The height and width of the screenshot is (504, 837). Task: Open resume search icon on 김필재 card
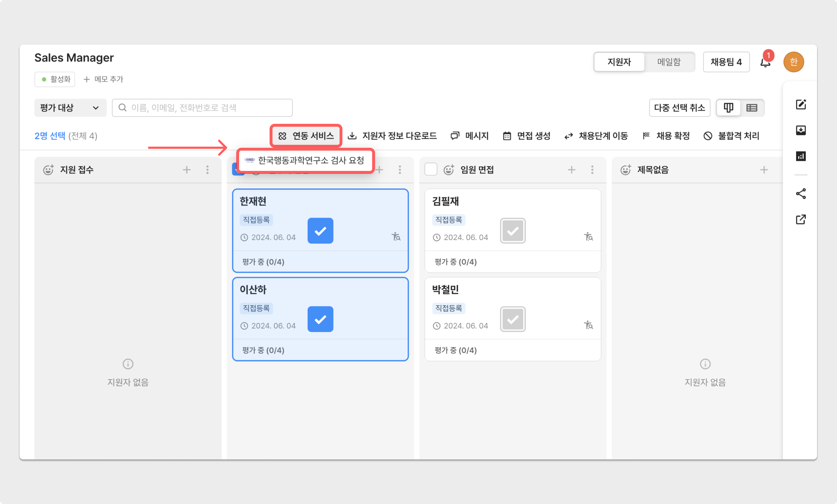(x=588, y=237)
